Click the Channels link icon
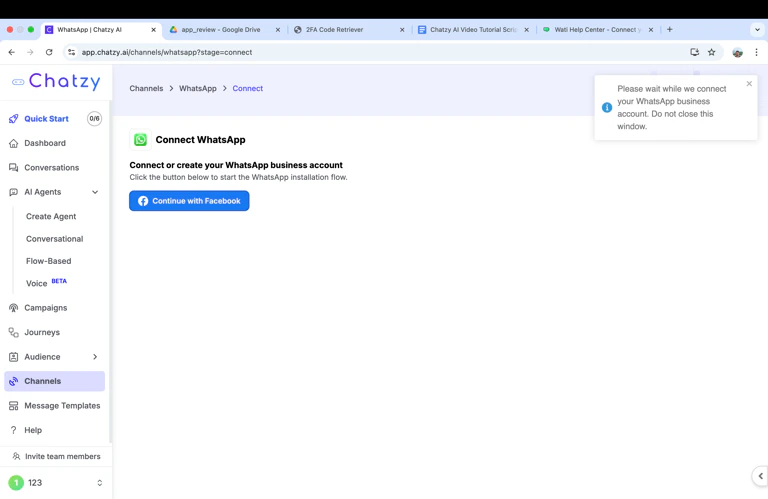Viewport: 768px width, 499px height. 14,381
